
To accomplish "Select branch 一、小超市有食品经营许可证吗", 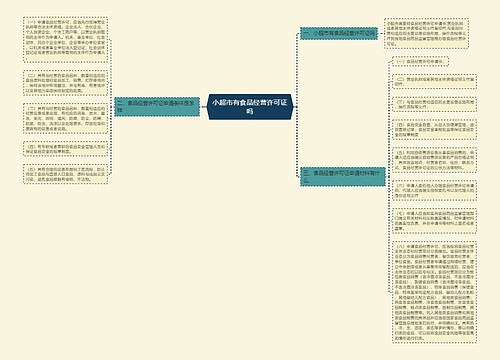I will pyautogui.click(x=339, y=33).
